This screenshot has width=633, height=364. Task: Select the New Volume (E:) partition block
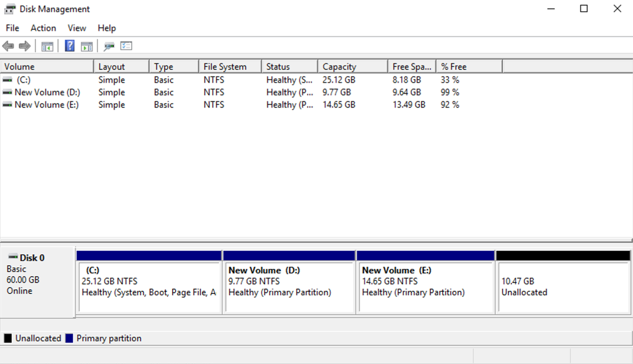(x=426, y=282)
